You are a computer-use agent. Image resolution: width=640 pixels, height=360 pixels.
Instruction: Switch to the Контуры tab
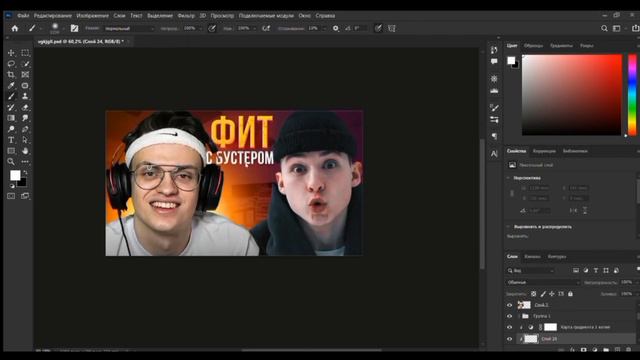coord(557,257)
